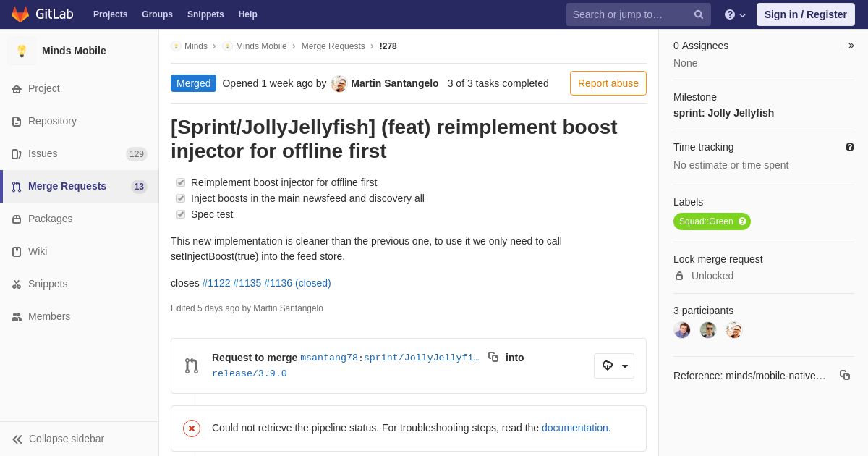Image resolution: width=868 pixels, height=456 pixels.
Task: Click the Snippets scissors icon
Action: point(17,284)
